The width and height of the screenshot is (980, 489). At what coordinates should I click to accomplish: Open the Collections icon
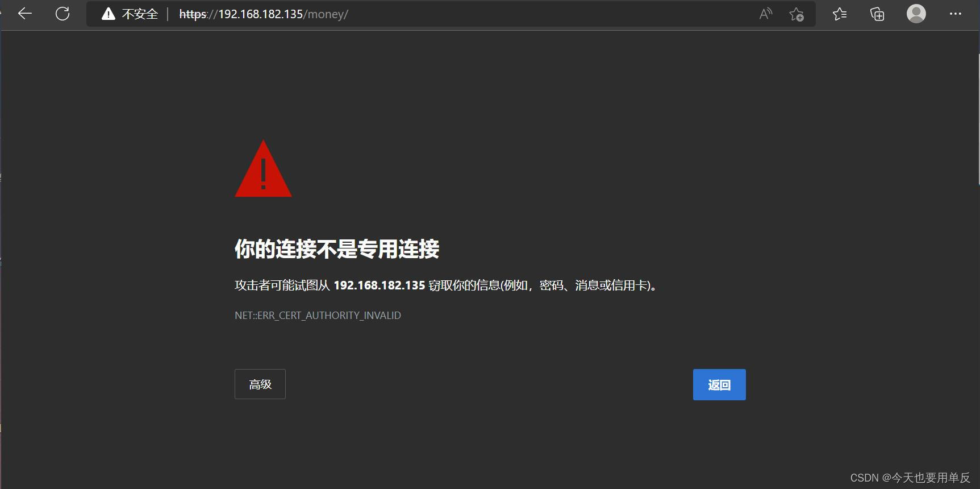[877, 14]
